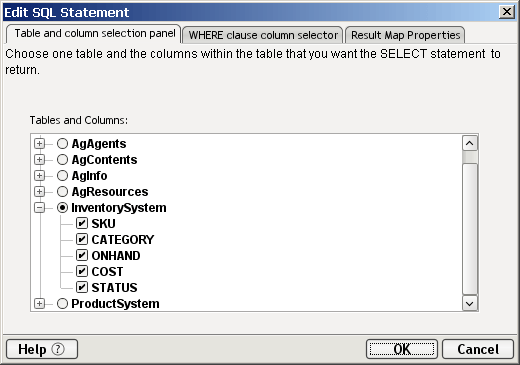Select the AgInfo table radio button
The image size is (520, 365).
pos(62,176)
